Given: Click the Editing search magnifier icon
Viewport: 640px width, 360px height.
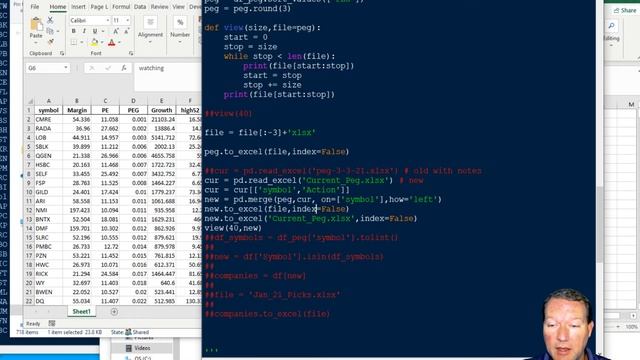Looking at the screenshot, I should [x=611, y=26].
